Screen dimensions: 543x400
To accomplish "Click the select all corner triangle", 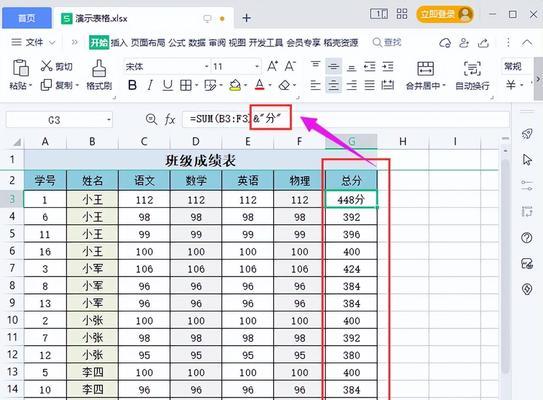I will 17,142.
